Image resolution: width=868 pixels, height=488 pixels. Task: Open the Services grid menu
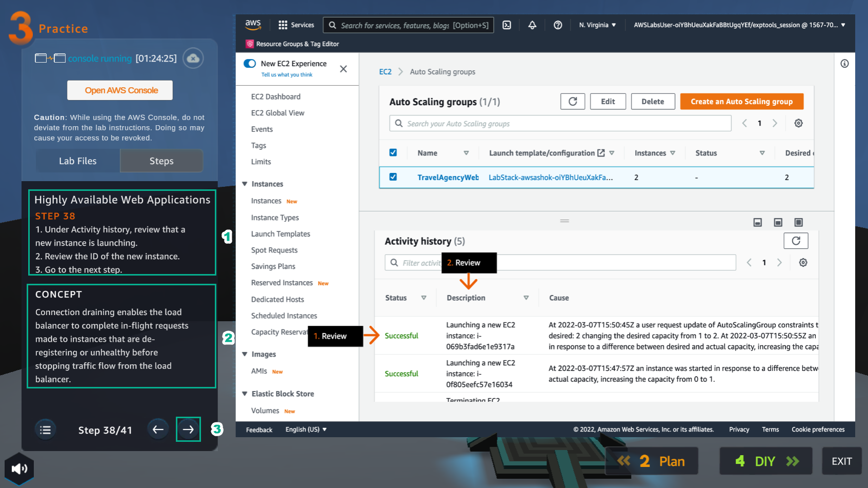[x=296, y=25]
